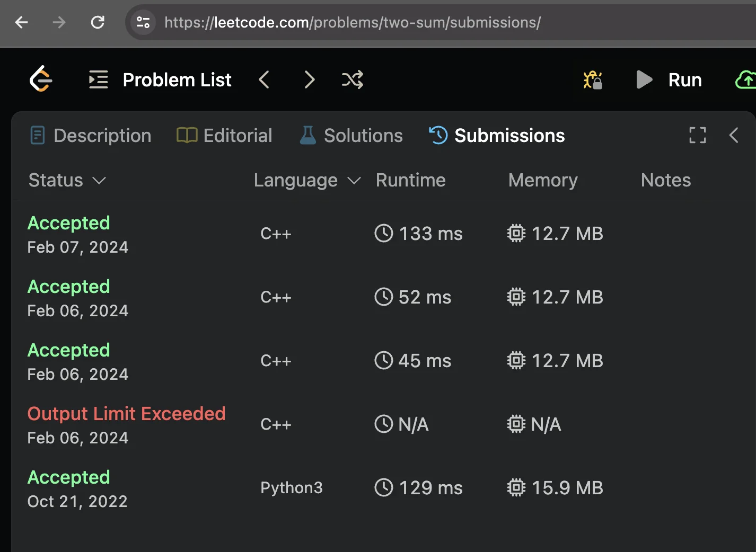Click C++ in the Feb 07, 2024 row
The image size is (756, 552).
point(276,234)
